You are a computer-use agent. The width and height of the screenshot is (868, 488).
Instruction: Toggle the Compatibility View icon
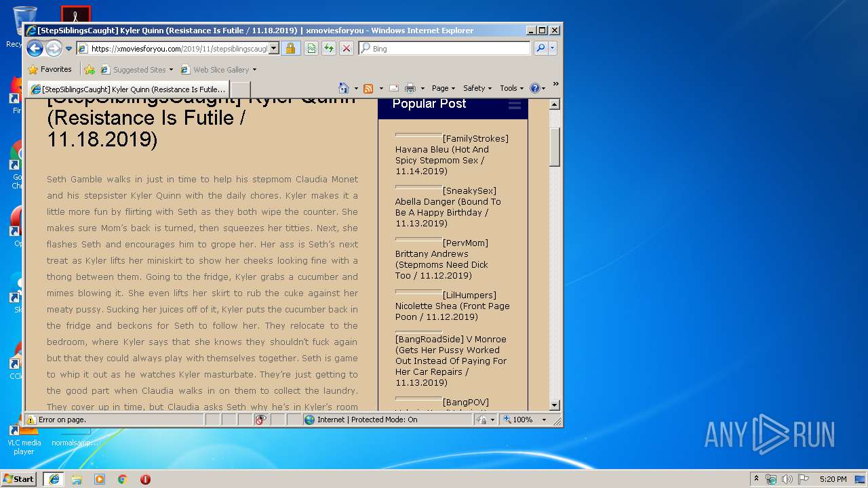pyautogui.click(x=311, y=49)
